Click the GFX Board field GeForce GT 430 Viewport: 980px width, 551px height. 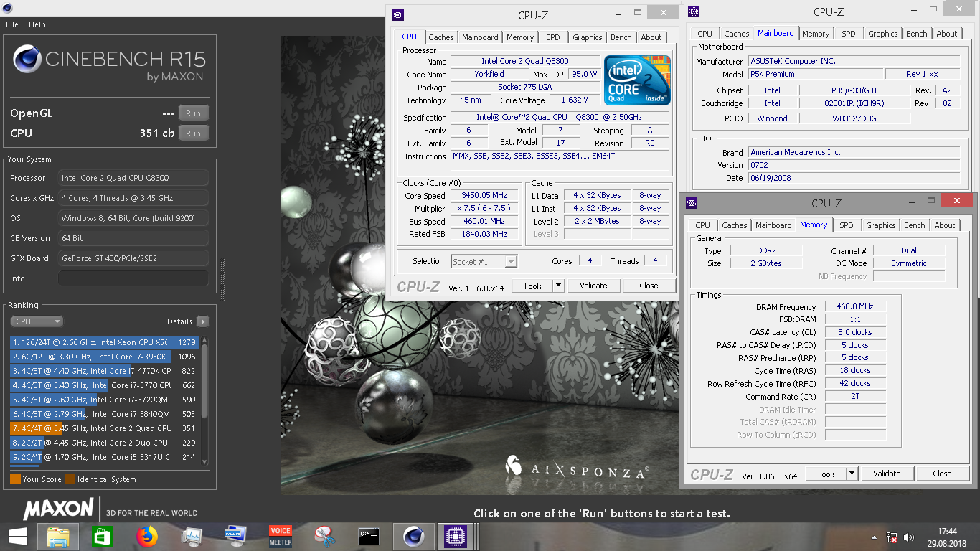133,258
